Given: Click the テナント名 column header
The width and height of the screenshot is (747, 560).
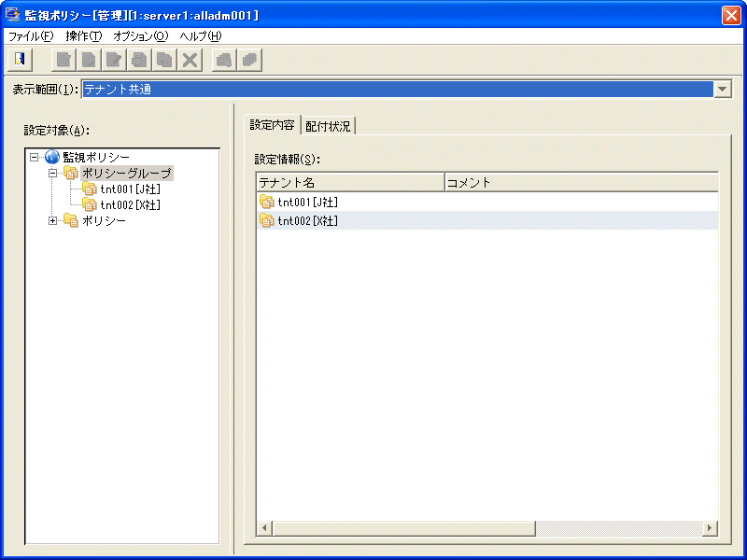Looking at the screenshot, I should coord(351,182).
